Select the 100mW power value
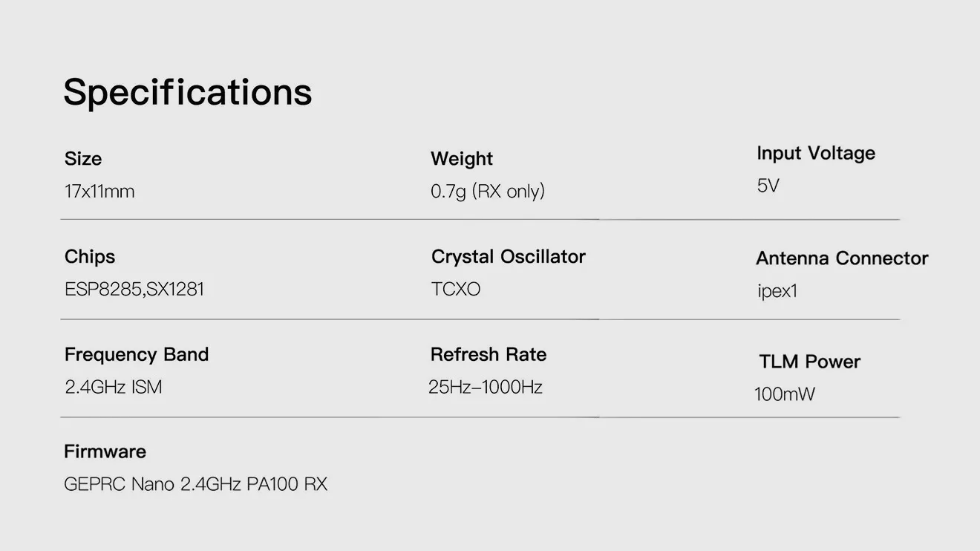Screen dimensions: 980x551 point(785,394)
